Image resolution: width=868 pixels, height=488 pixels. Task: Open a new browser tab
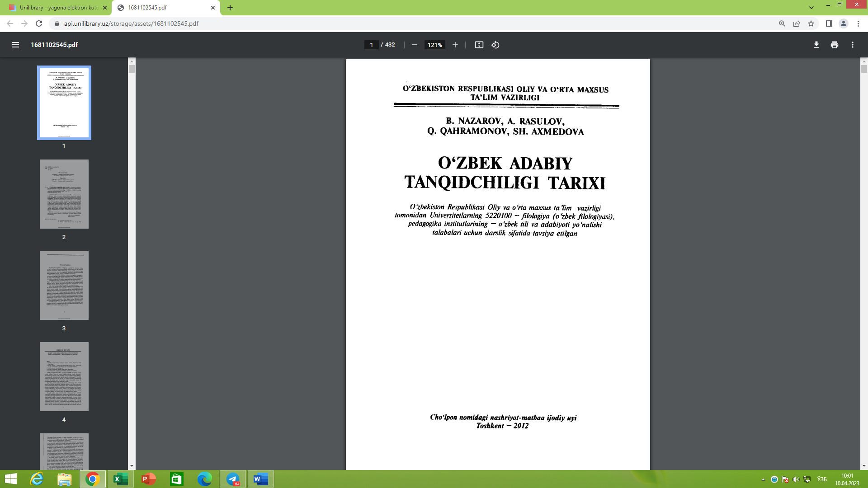(x=231, y=8)
